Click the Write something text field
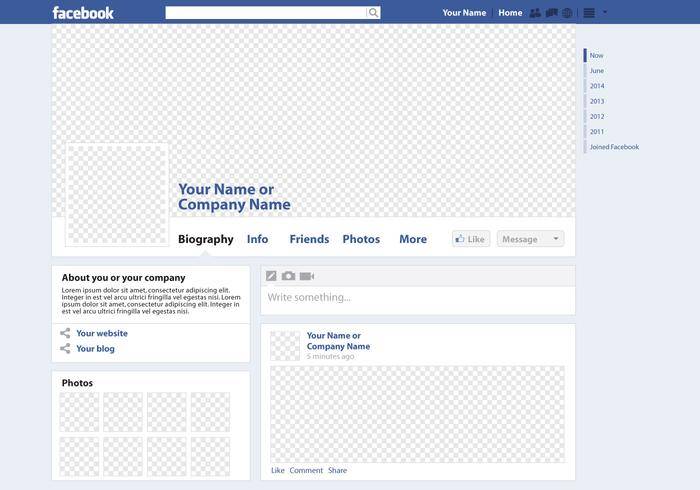The width and height of the screenshot is (700, 490). click(417, 298)
